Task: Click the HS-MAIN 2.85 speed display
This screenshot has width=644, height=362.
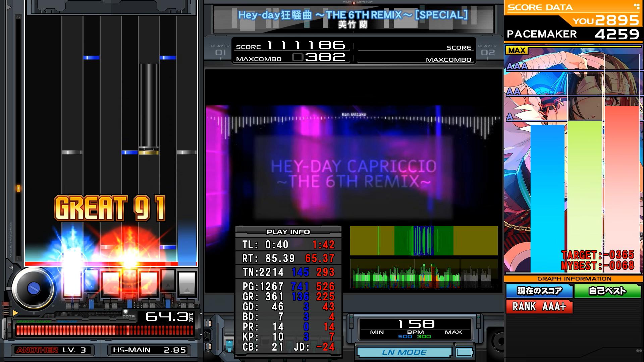Action: tap(149, 350)
